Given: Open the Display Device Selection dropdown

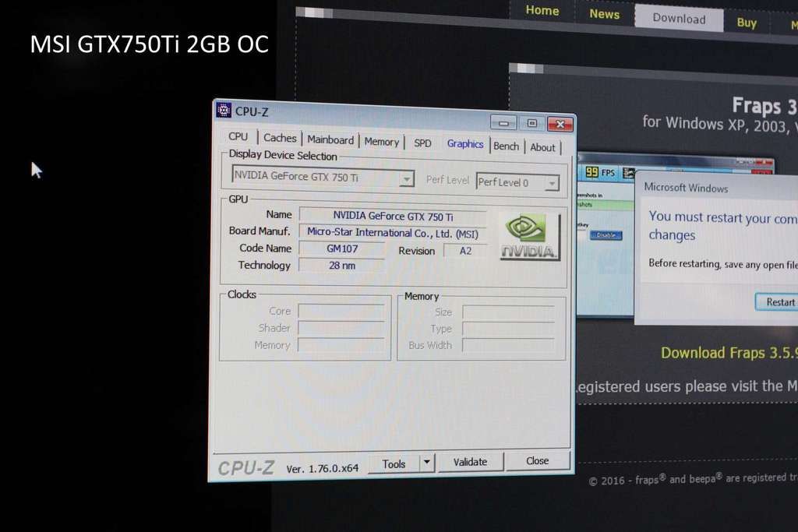Looking at the screenshot, I should coord(406,179).
